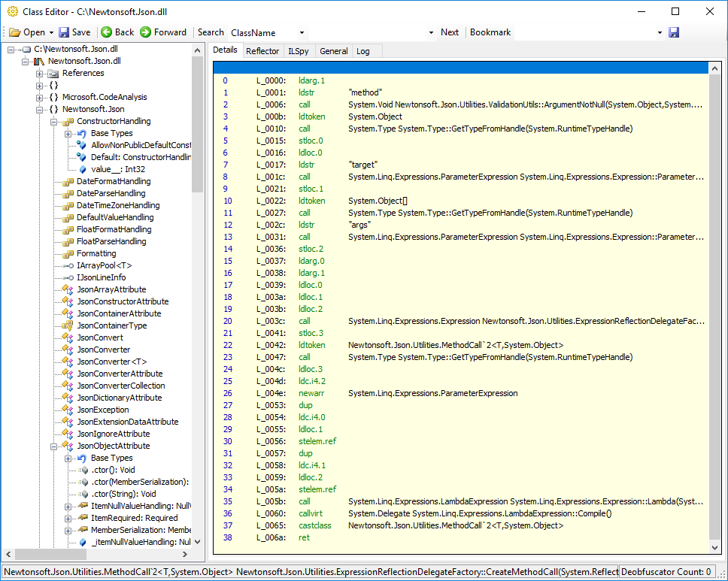Click the .ctor(String) method icon
This screenshot has width=728, height=581.
pos(83,495)
